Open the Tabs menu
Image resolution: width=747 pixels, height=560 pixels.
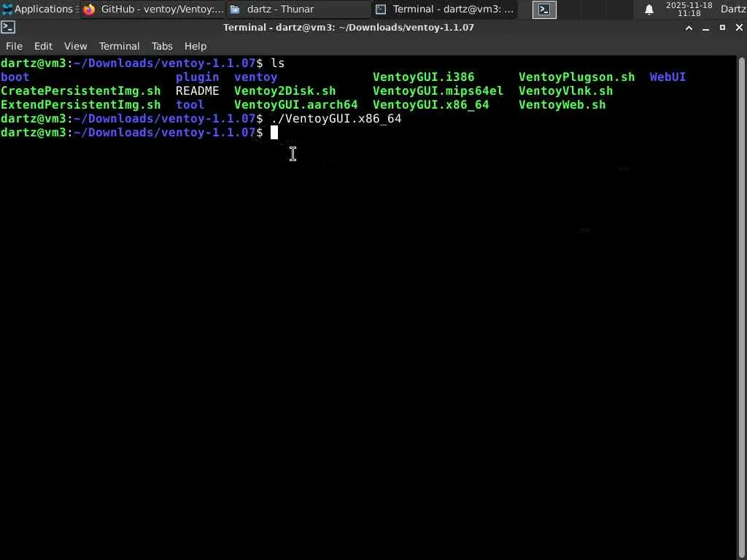coord(162,46)
